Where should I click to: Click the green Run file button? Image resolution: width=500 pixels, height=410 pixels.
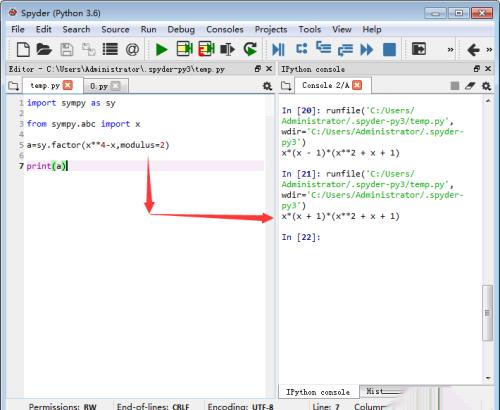162,50
